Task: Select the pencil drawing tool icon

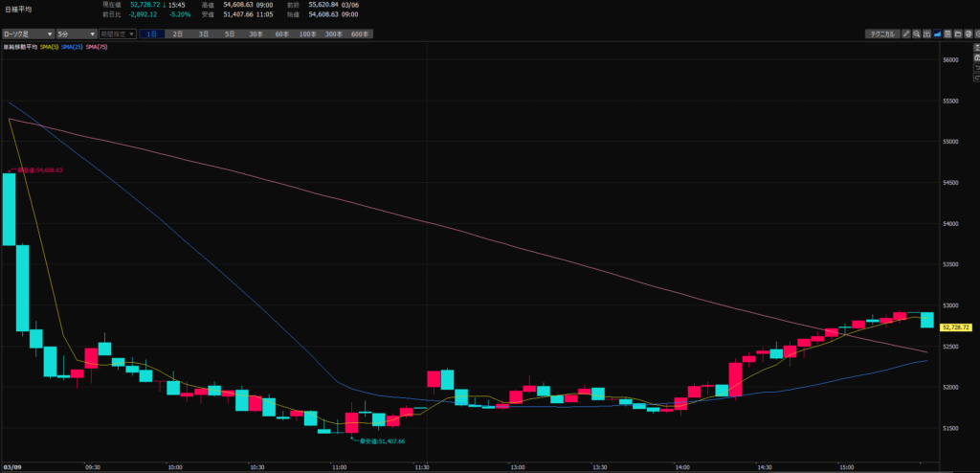Action: point(905,34)
